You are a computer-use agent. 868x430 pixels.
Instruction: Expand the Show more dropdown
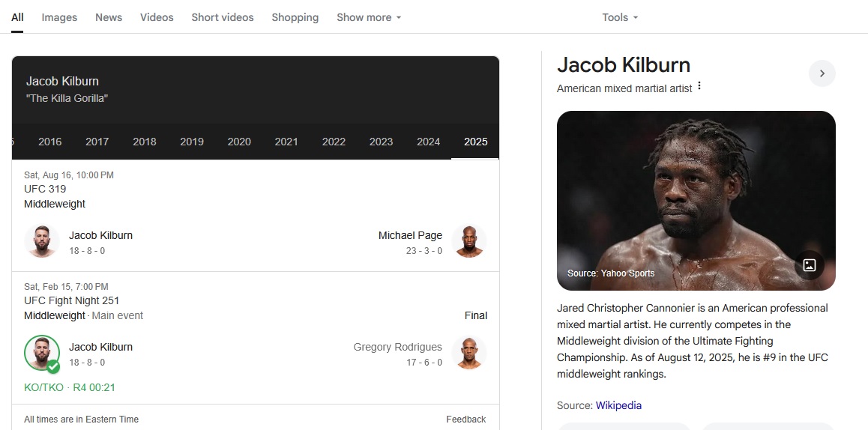point(369,17)
